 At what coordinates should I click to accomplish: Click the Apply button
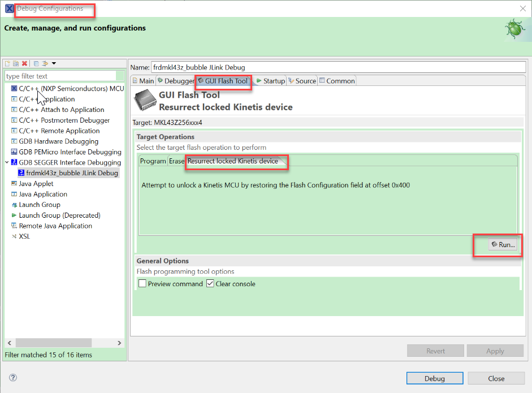tap(495, 351)
